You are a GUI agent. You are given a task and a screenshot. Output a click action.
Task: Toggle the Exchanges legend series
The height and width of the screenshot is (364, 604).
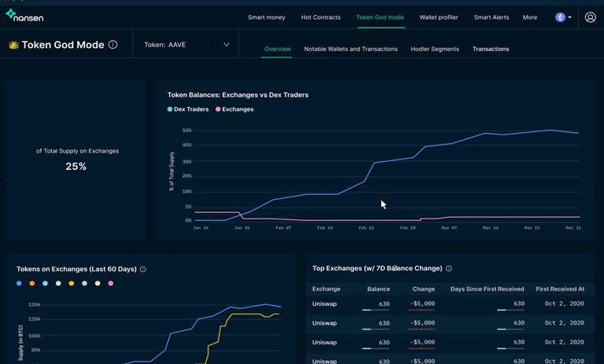point(234,109)
